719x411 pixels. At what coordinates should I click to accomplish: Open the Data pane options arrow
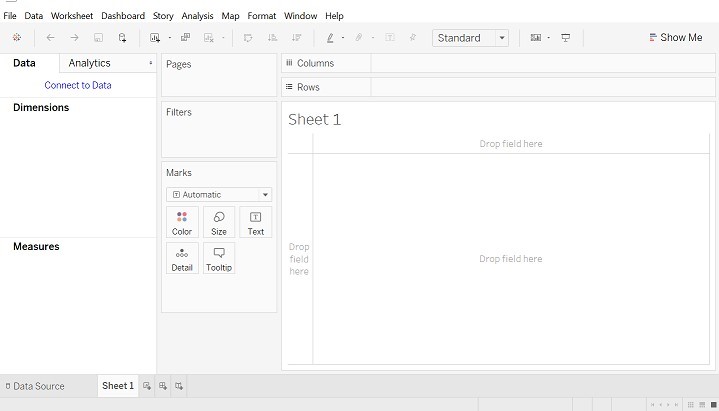pyautogui.click(x=151, y=63)
